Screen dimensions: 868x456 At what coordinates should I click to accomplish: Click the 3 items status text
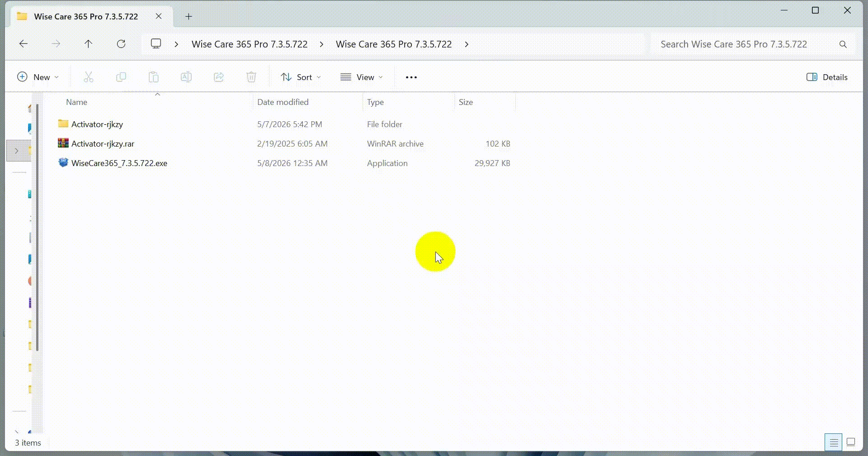point(28,443)
